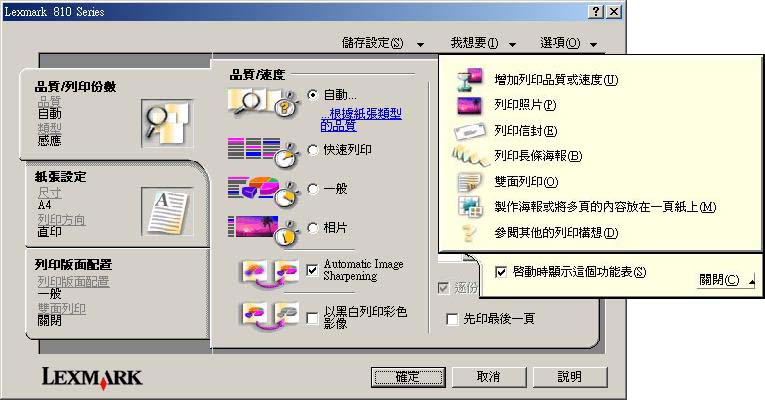This screenshot has width=765, height=400.
Task: Select the 自動 quality radio button
Action: (313, 95)
